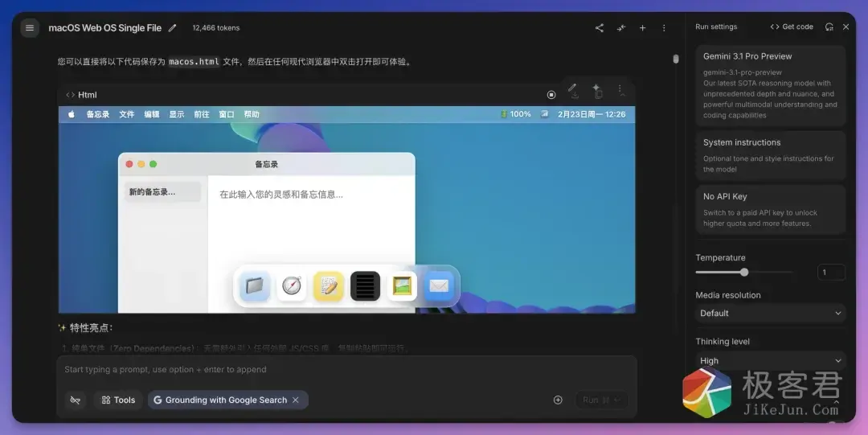Open Finder from the preview dock
Image resolution: width=868 pixels, height=435 pixels.
(x=255, y=286)
